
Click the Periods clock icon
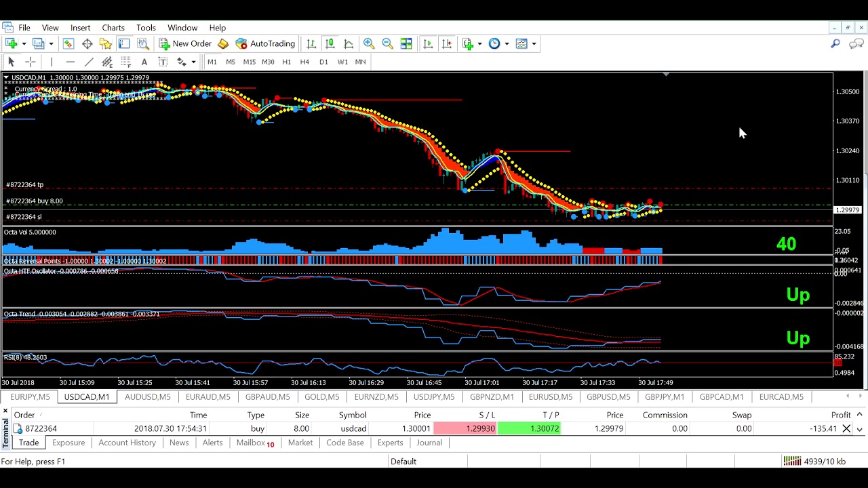click(494, 43)
